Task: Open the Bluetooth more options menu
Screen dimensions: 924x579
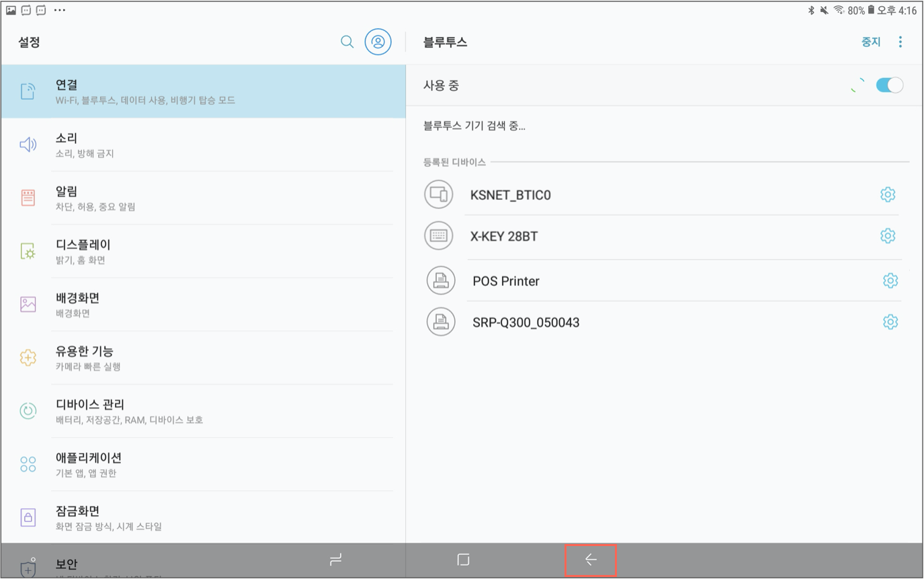Action: click(x=900, y=42)
